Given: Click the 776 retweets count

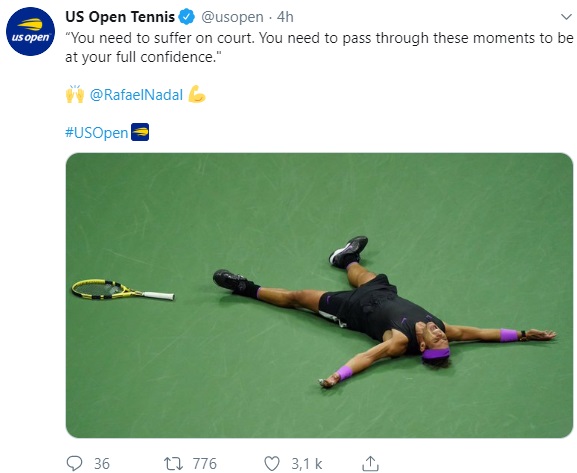Looking at the screenshot, I should point(205,464).
